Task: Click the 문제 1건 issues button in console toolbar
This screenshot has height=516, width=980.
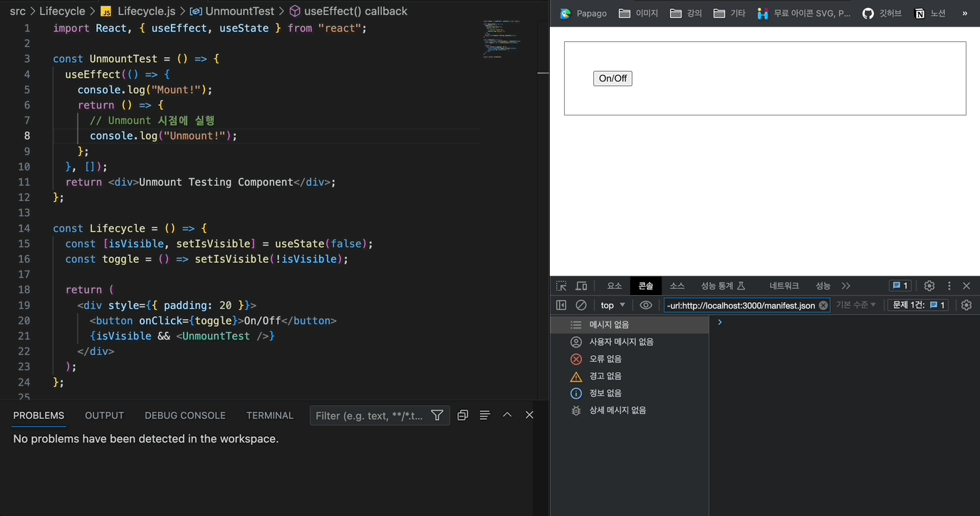Action: [917, 305]
